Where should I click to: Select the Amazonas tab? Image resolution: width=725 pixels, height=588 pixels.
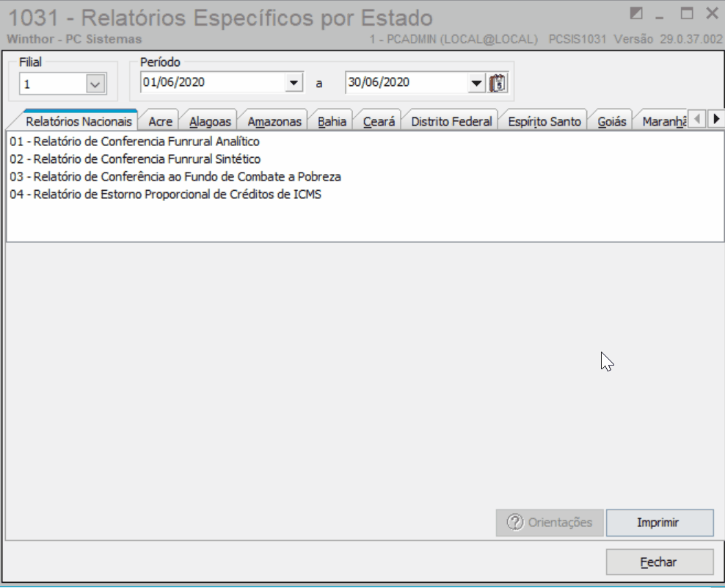tap(274, 121)
